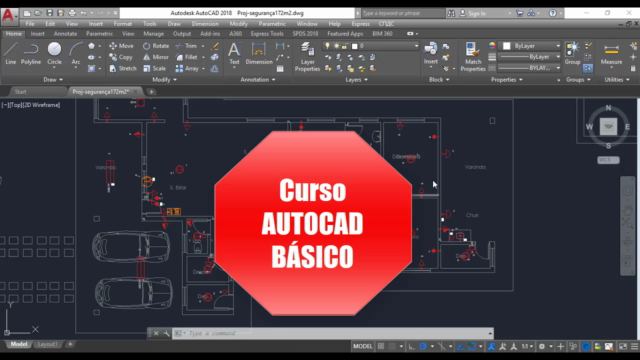Viewport: 640px width, 360px height.
Task: Click the keyword search field
Action: tap(402, 13)
